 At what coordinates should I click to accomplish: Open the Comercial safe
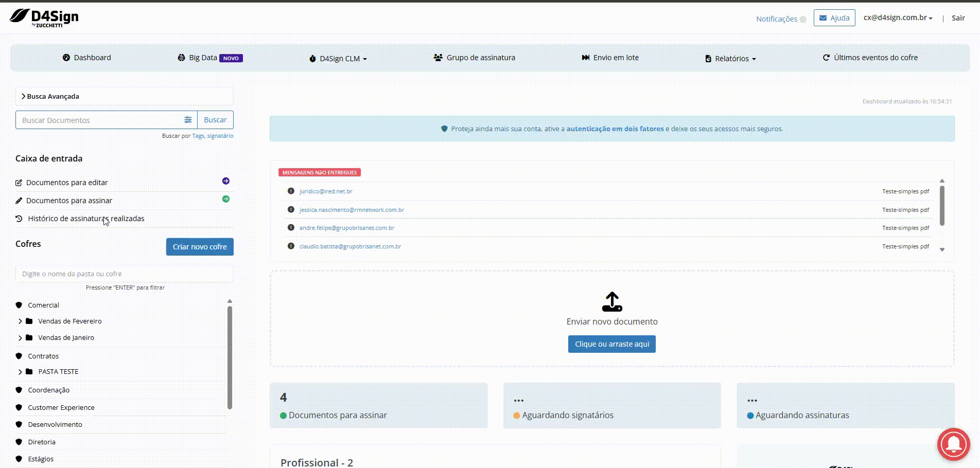tap(43, 305)
